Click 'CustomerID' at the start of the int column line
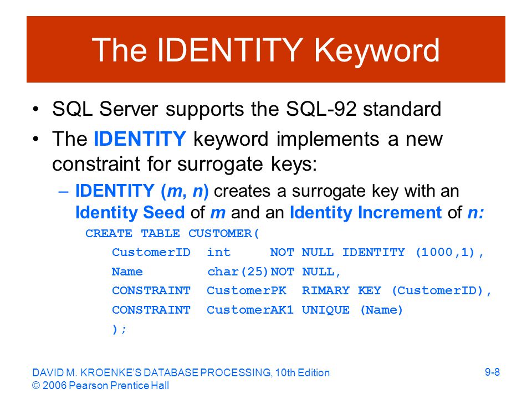 pos(151,252)
